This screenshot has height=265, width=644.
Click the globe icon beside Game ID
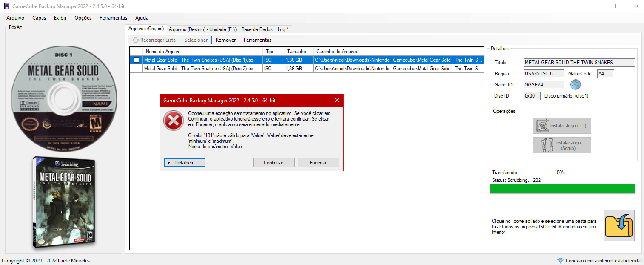point(576,84)
